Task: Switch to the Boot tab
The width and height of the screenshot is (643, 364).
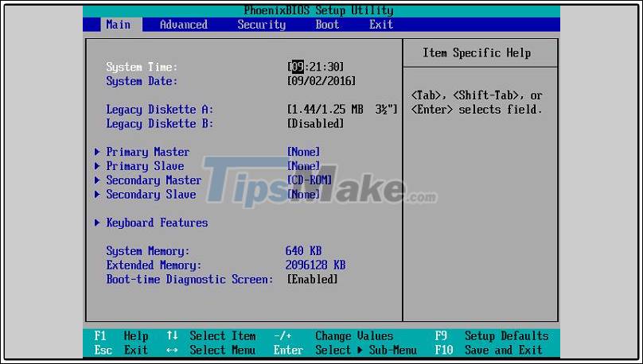Action: [327, 25]
